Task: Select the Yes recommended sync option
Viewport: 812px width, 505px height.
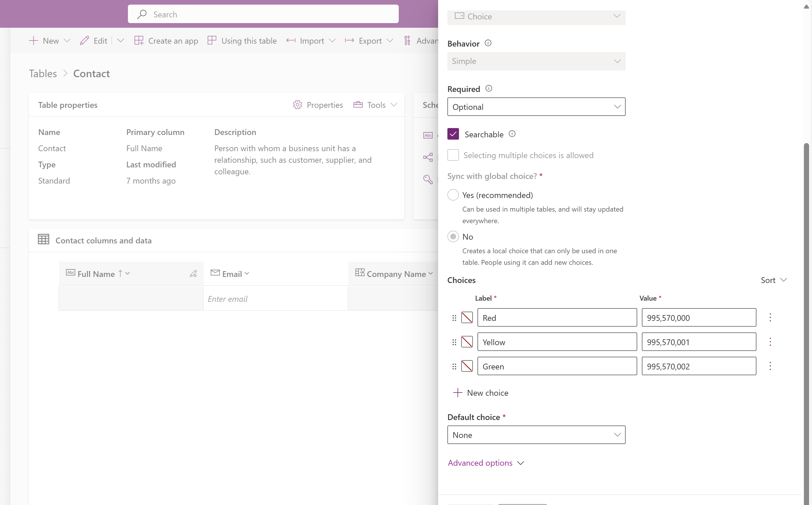Action: click(453, 195)
